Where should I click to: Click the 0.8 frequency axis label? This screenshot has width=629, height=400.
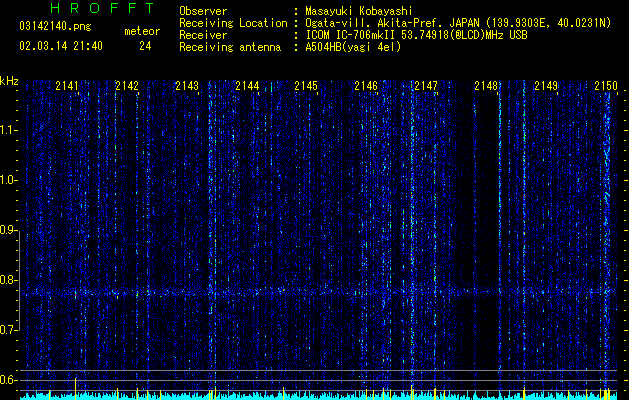pyautogui.click(x=9, y=280)
